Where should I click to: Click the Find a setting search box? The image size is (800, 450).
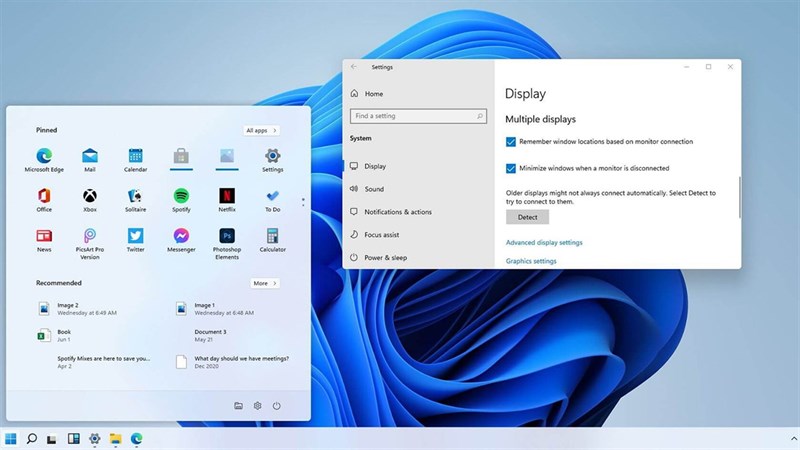(x=417, y=116)
